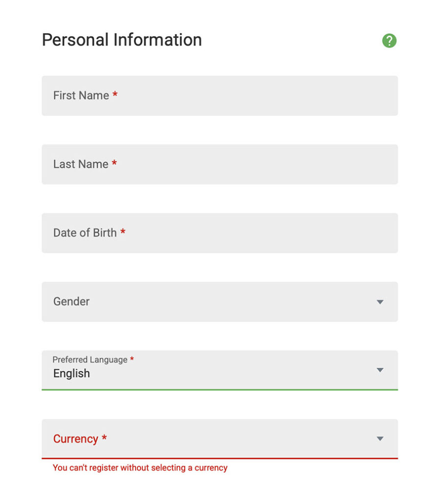
Task: Click the selected English language value
Action: coord(71,374)
